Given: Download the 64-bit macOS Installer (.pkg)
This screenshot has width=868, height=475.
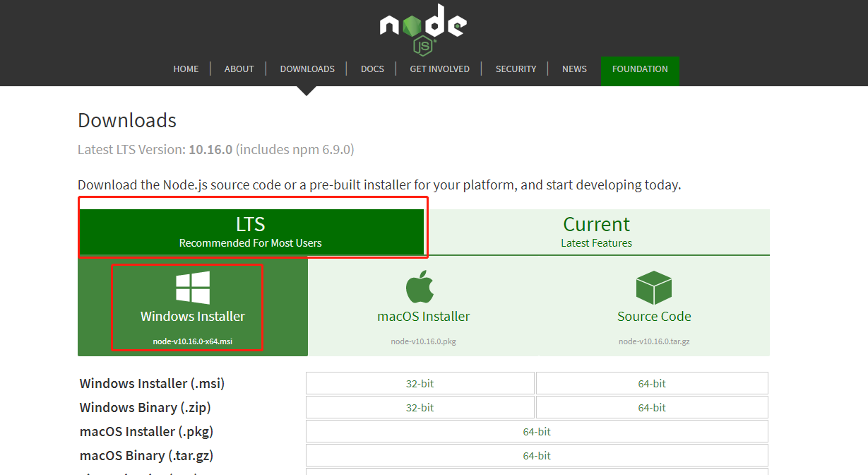Looking at the screenshot, I should click(537, 431).
